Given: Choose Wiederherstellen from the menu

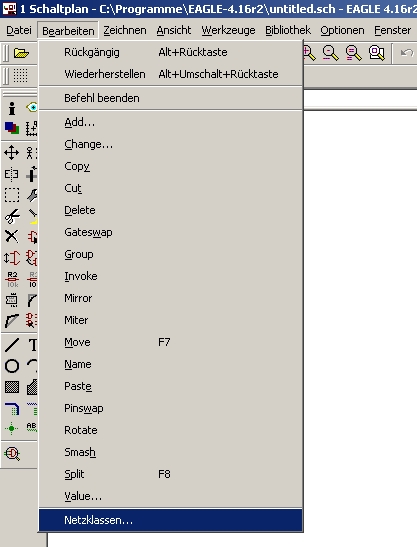Looking at the screenshot, I should [171, 74].
